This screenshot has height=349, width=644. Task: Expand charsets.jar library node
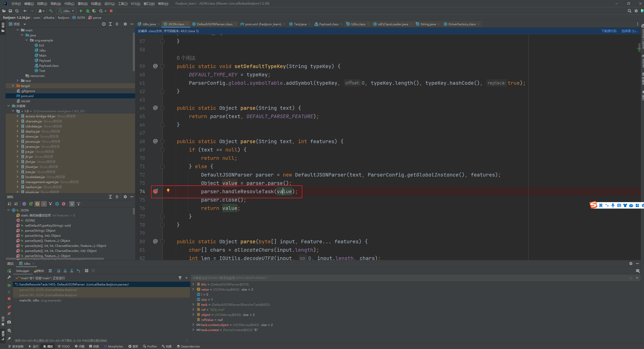click(18, 121)
